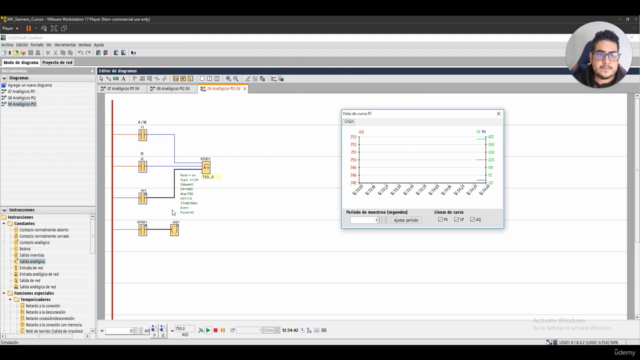Click the PI controller block SF001
The width and height of the screenshot is (640, 360).
[x=207, y=167]
